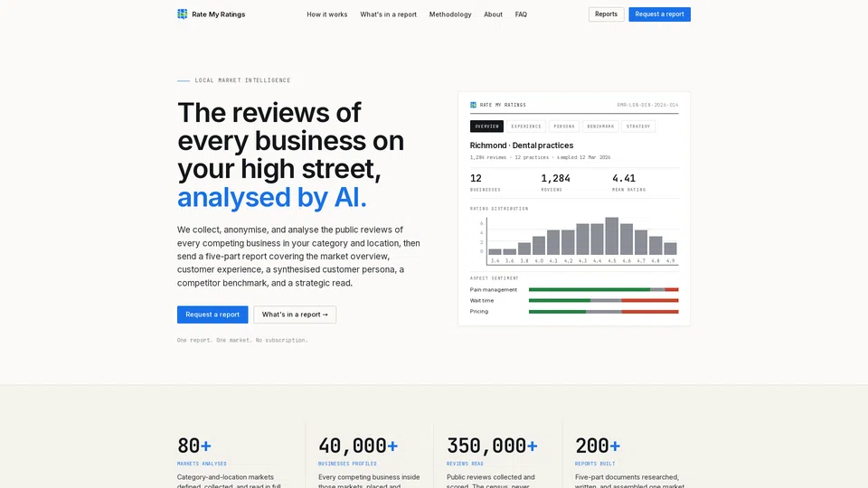Screen dimensions: 868x488
Task: Click the RATING DISTRIBUTION label
Action: (499, 209)
